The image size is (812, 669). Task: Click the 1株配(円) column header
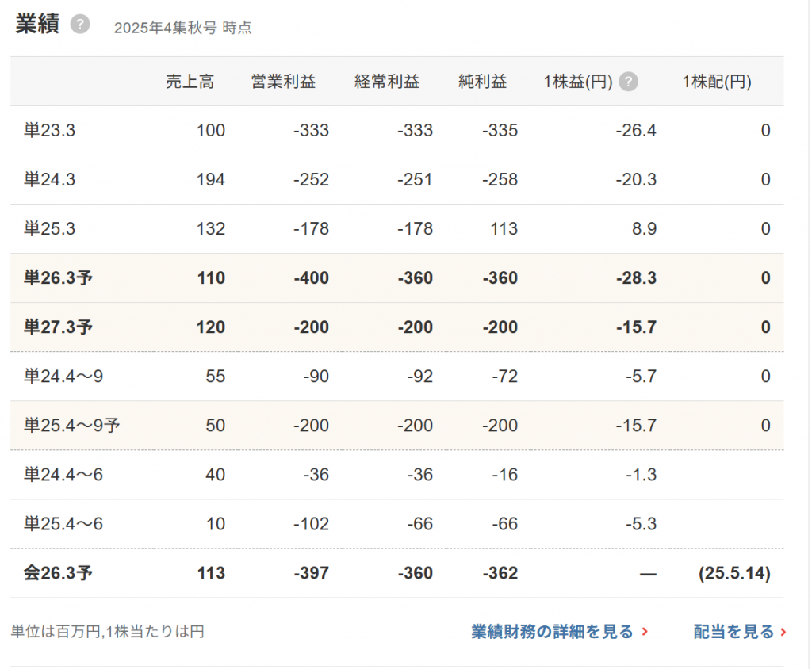pos(716,82)
